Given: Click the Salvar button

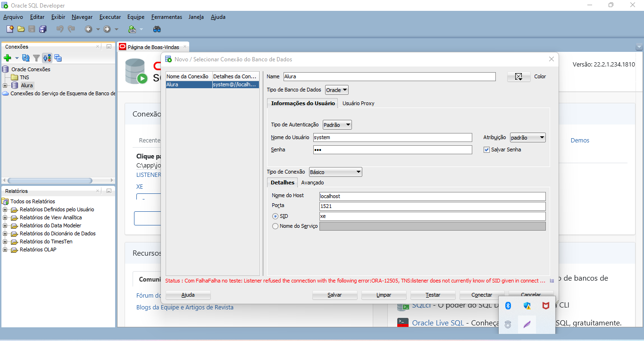Looking at the screenshot, I should click(335, 295).
